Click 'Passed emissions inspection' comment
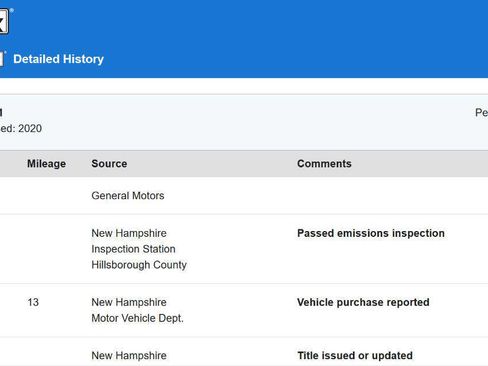 (x=371, y=233)
